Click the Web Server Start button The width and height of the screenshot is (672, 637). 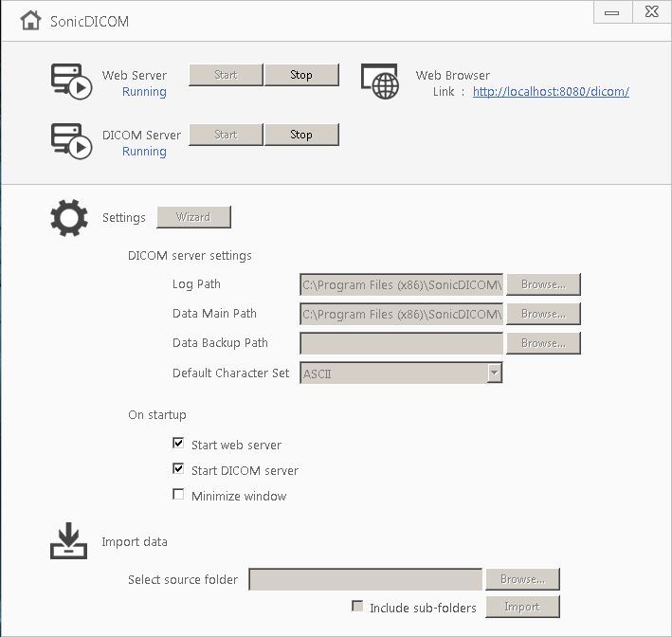226,75
